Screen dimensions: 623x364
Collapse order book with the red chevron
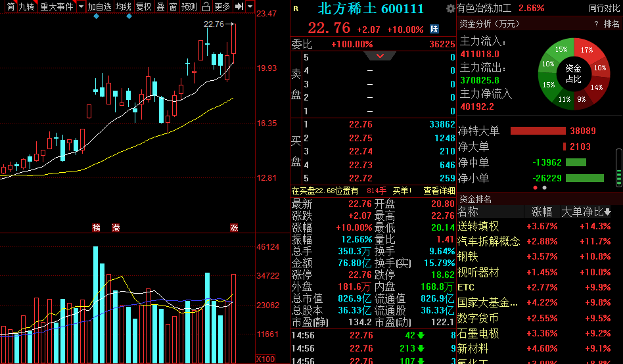(380, 56)
